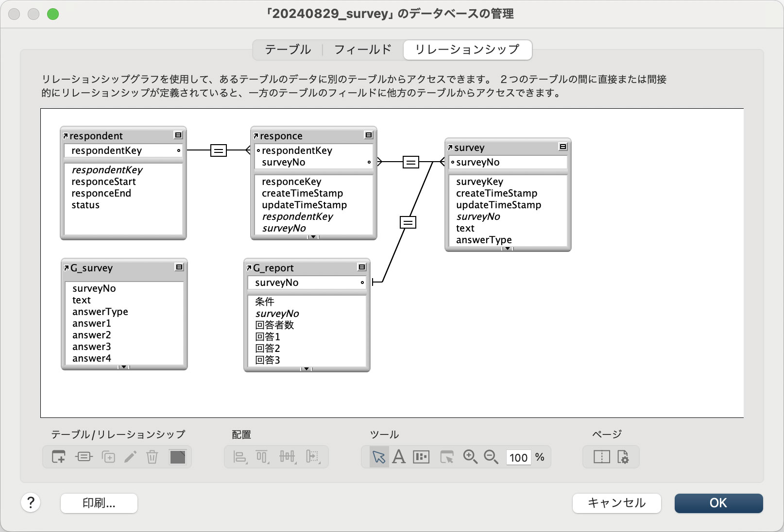This screenshot has height=532, width=784.
Task: Click the edit pencil icon
Action: pyautogui.click(x=130, y=457)
